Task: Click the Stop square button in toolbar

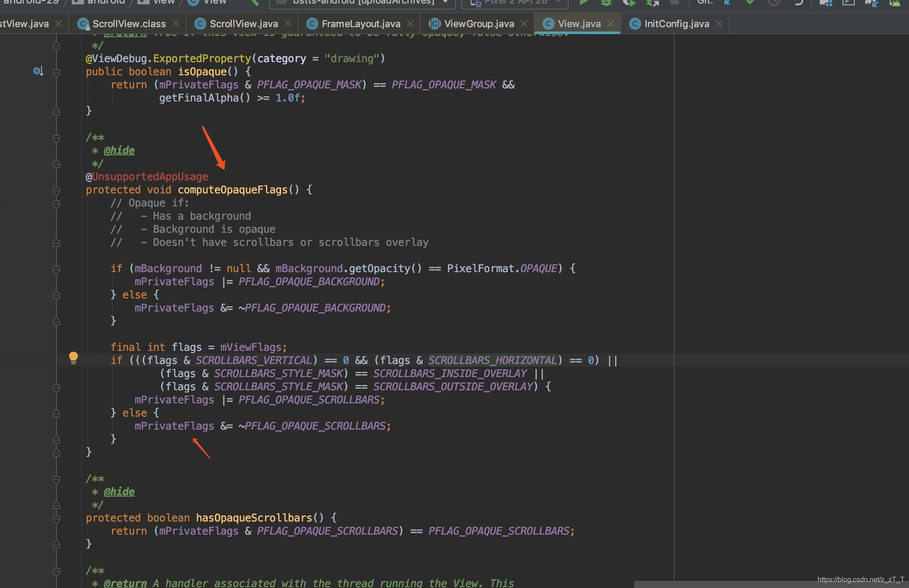Action: (x=675, y=2)
